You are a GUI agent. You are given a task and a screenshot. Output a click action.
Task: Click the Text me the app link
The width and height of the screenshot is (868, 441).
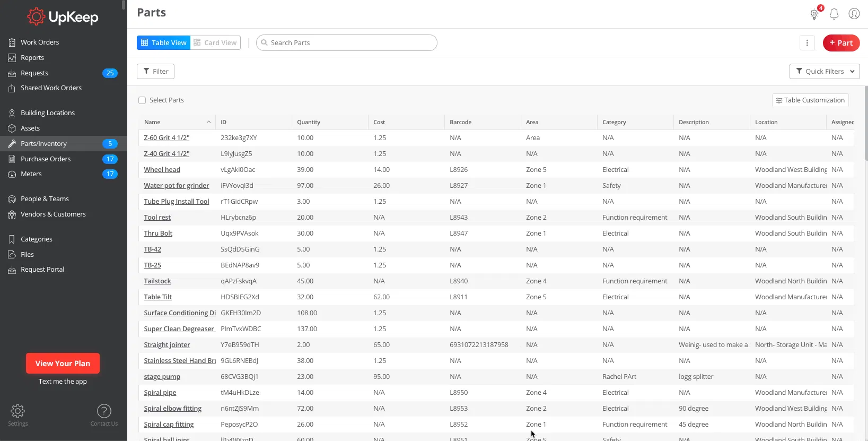(x=63, y=382)
